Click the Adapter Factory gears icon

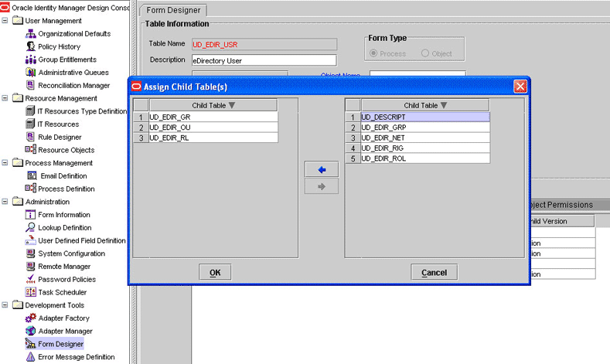pos(30,318)
